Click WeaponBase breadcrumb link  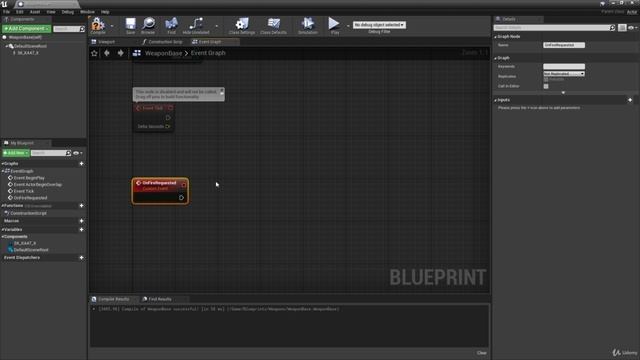(x=163, y=53)
